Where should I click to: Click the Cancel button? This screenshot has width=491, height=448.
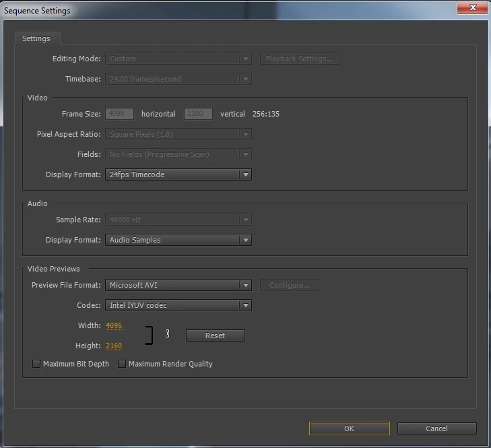click(x=437, y=428)
